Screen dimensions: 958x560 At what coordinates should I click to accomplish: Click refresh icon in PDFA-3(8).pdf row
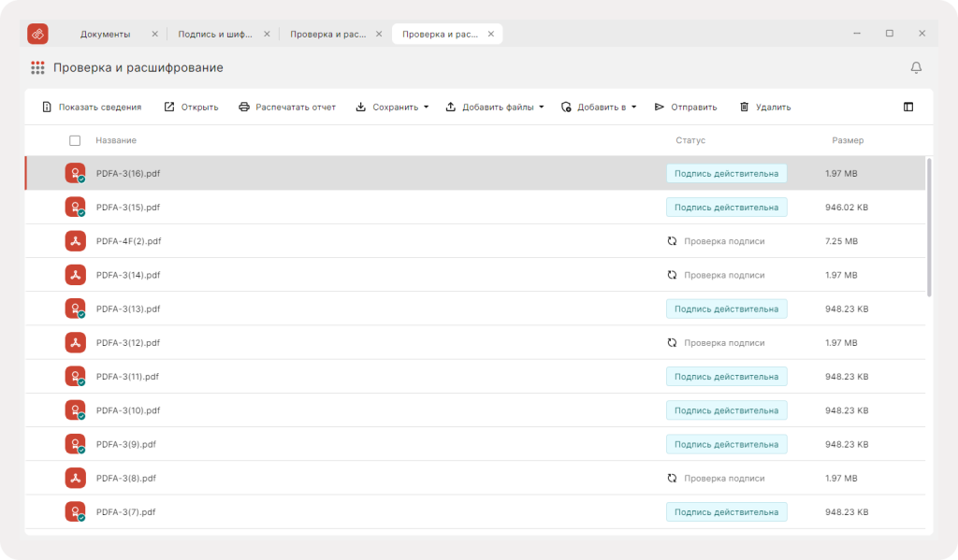pos(672,478)
